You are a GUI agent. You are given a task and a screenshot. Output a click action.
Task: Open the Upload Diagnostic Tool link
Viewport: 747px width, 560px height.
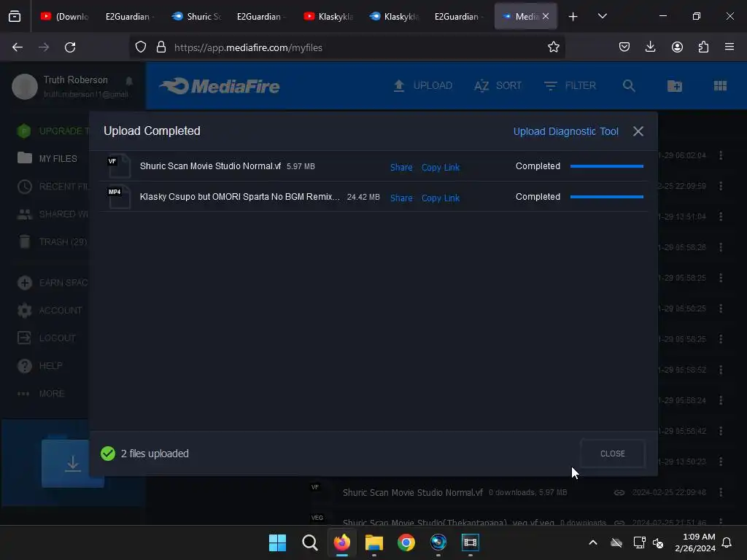point(565,131)
